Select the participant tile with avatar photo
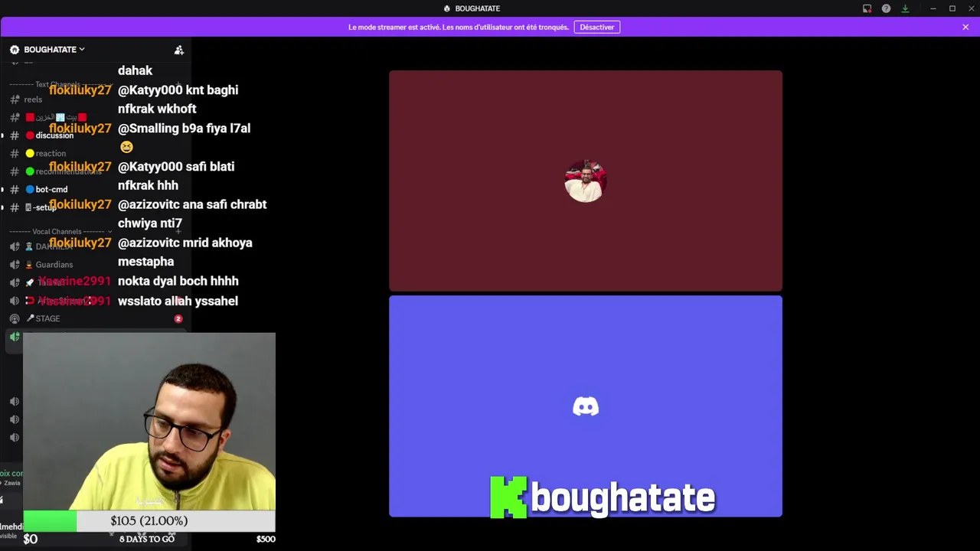 [586, 181]
